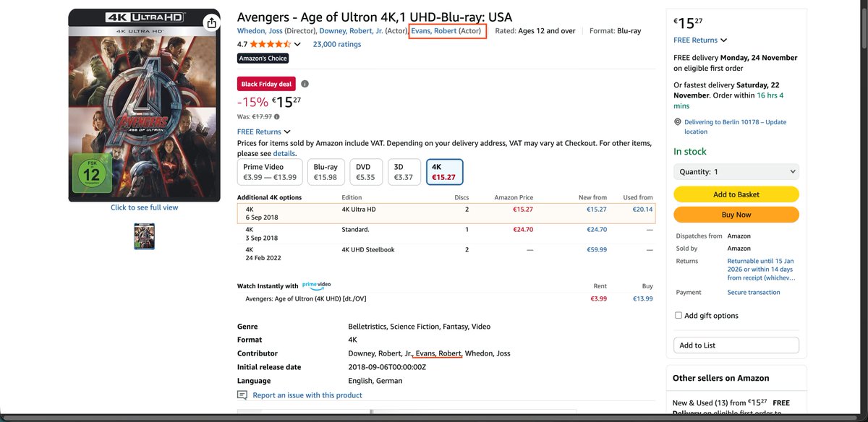
Task: Open the Returnable until 15 Jan link
Action: point(762,269)
